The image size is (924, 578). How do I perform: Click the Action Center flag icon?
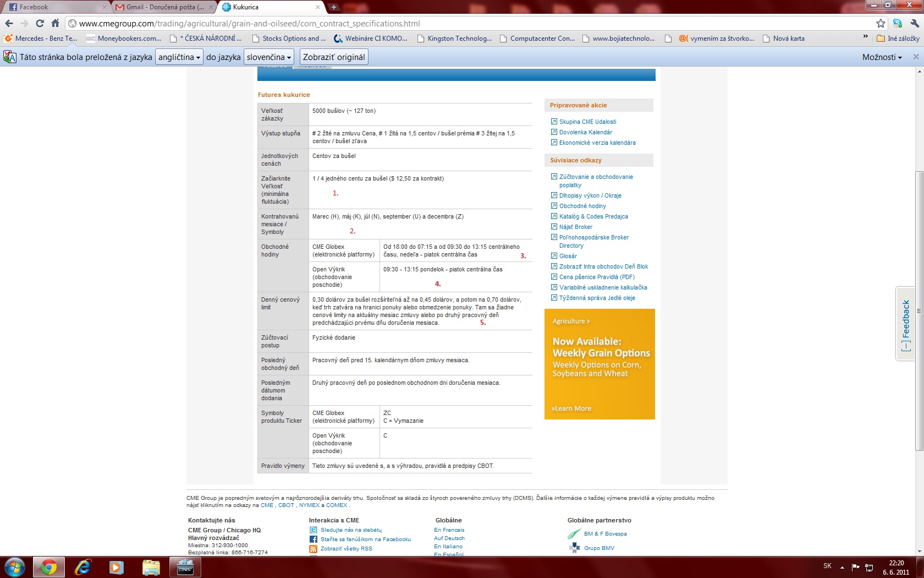[x=855, y=568]
